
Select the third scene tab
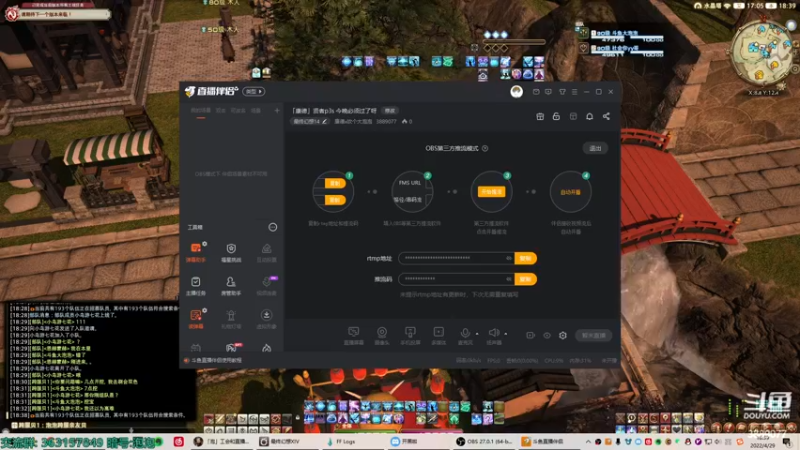[x=238, y=111]
